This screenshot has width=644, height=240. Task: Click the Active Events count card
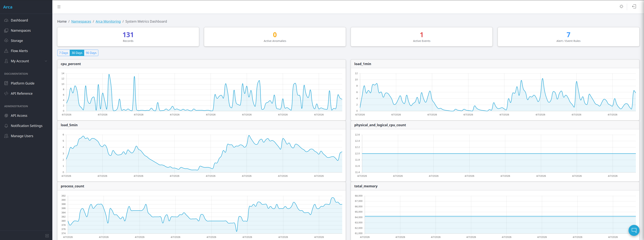pos(421,37)
